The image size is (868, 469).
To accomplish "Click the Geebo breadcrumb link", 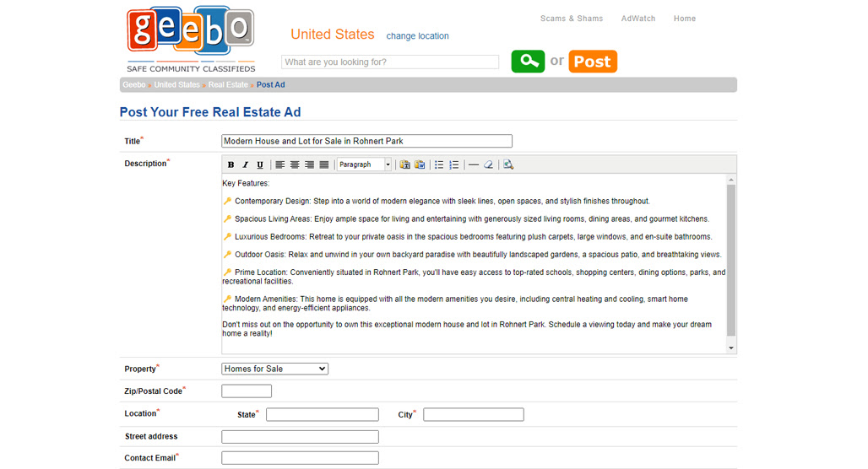I will point(134,84).
